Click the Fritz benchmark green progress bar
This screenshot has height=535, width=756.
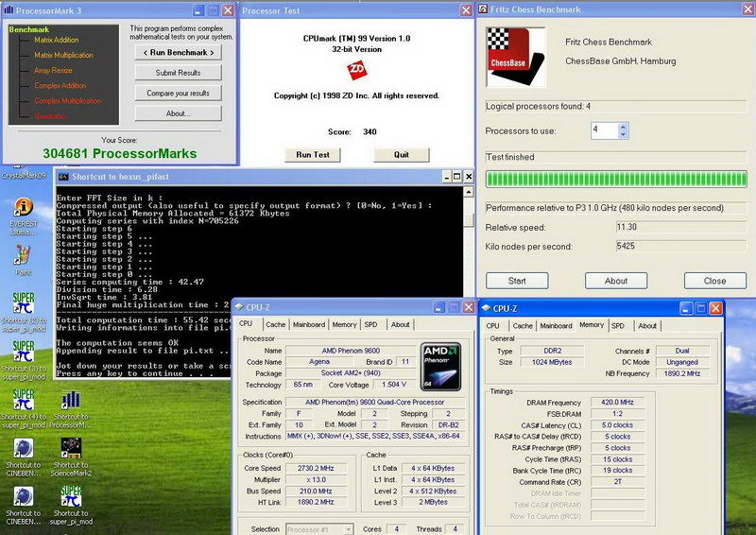point(616,180)
